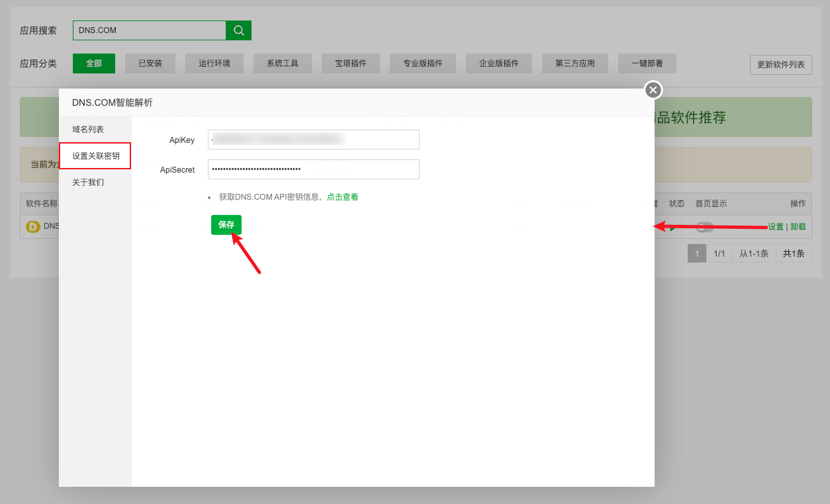This screenshot has width=830, height=504.
Task: Select the 运行环境 category
Action: [214, 63]
